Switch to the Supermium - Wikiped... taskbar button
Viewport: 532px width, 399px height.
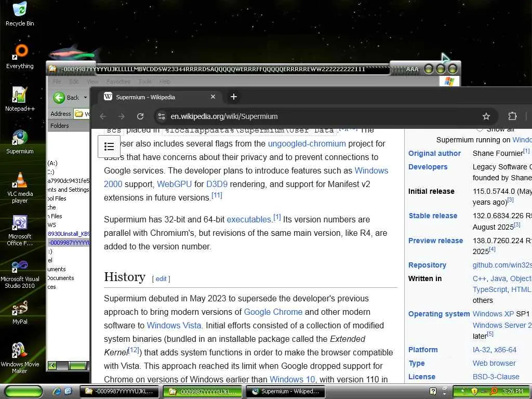coord(285,391)
